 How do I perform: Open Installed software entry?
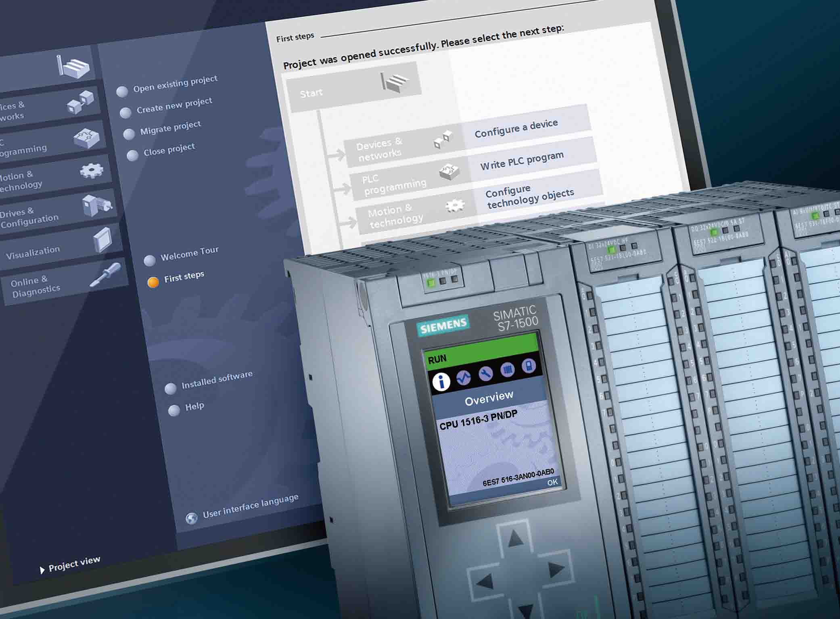[217, 380]
